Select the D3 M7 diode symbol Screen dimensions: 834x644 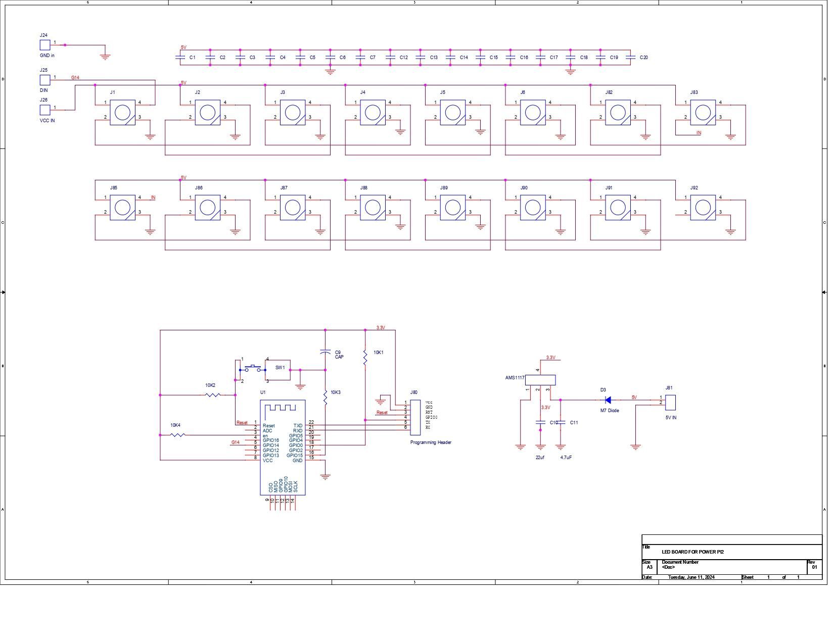pos(608,399)
